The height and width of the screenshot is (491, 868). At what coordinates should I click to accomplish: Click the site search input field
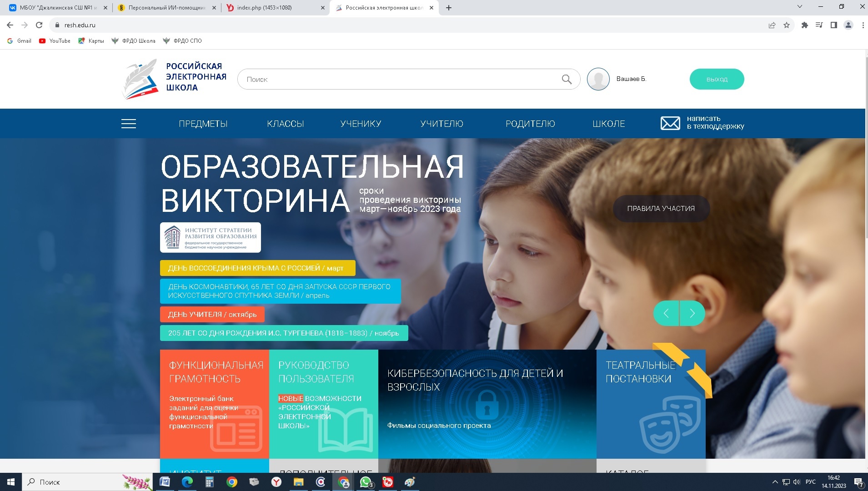coord(400,79)
